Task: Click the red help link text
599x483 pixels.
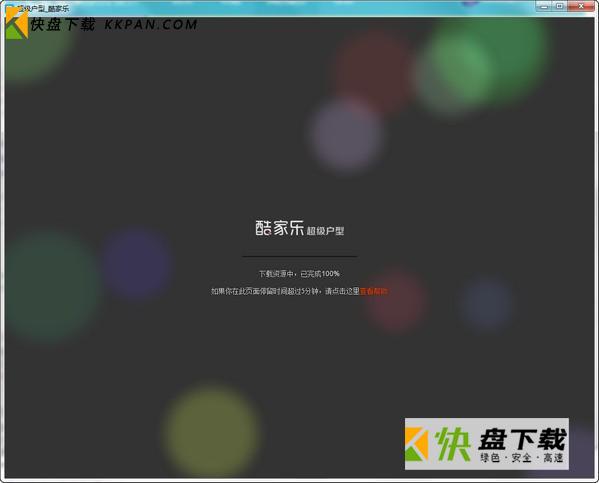Action: 374,292
